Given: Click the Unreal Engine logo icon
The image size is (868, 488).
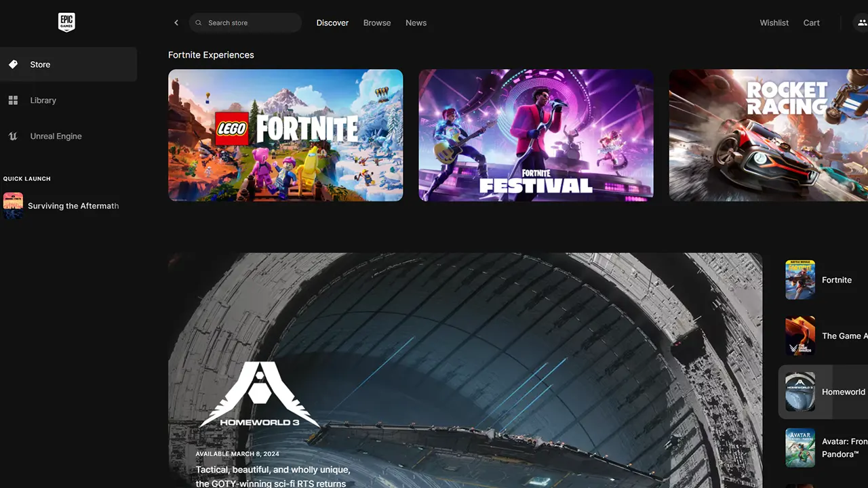Looking at the screenshot, I should 13,136.
